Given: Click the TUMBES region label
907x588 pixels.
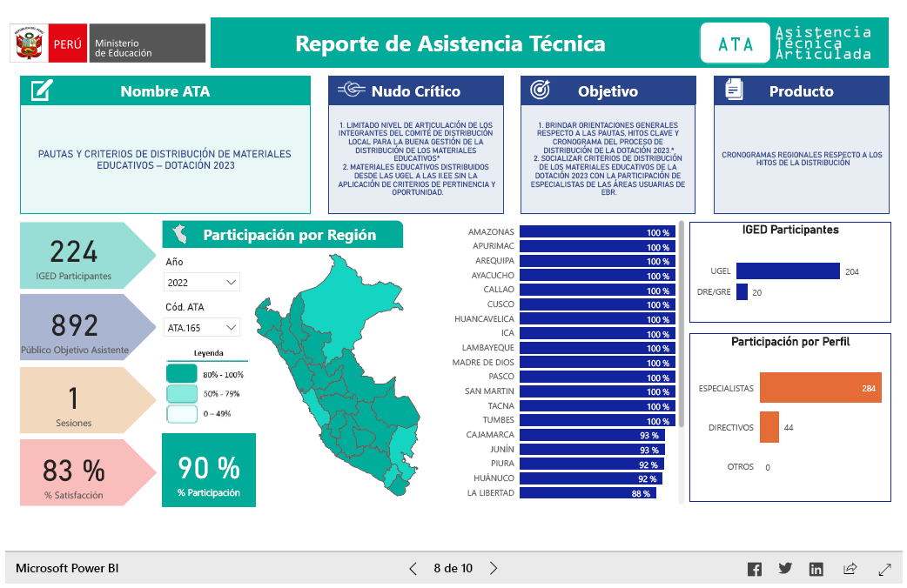Looking at the screenshot, I should click(x=499, y=420).
